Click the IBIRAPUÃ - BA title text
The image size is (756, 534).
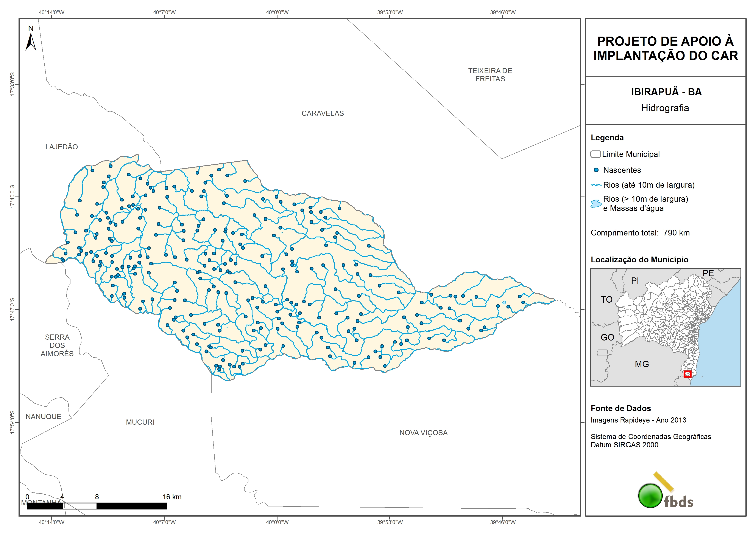[666, 92]
